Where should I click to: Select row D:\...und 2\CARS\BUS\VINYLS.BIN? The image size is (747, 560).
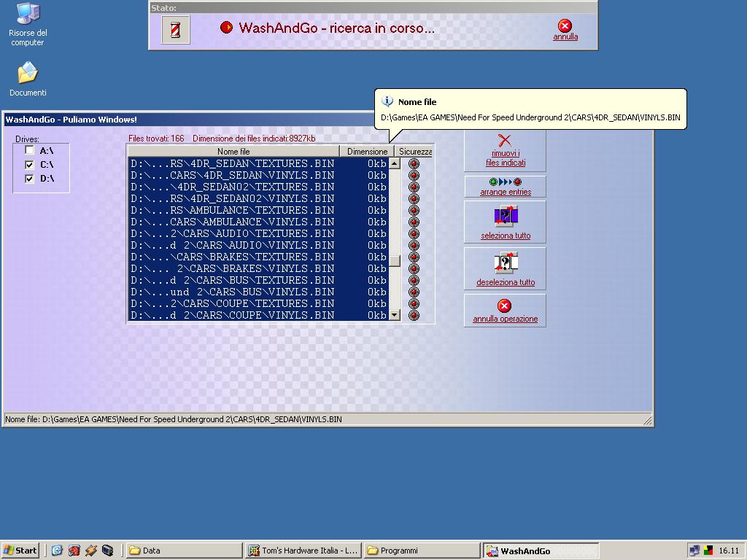tap(259, 292)
